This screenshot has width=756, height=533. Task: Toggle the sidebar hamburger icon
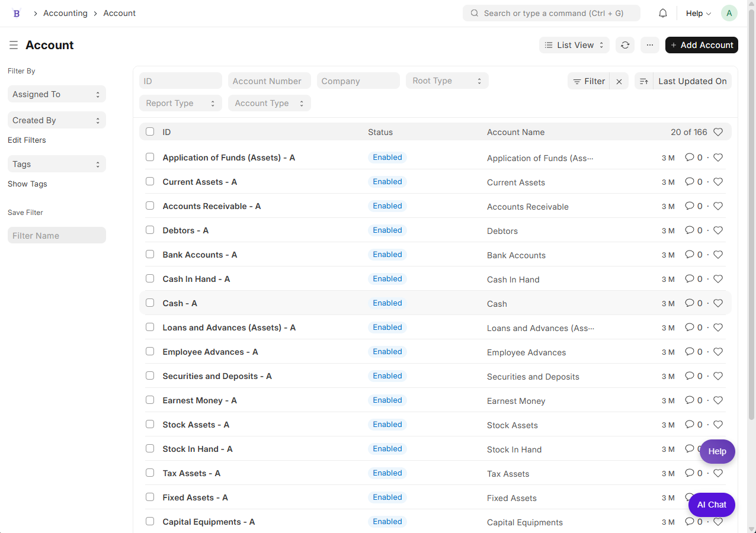coord(14,45)
